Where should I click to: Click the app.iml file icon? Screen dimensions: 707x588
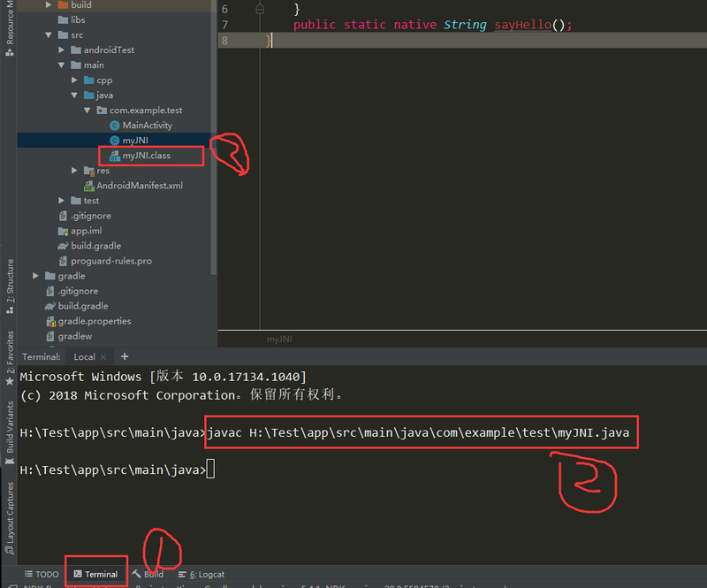(63, 231)
